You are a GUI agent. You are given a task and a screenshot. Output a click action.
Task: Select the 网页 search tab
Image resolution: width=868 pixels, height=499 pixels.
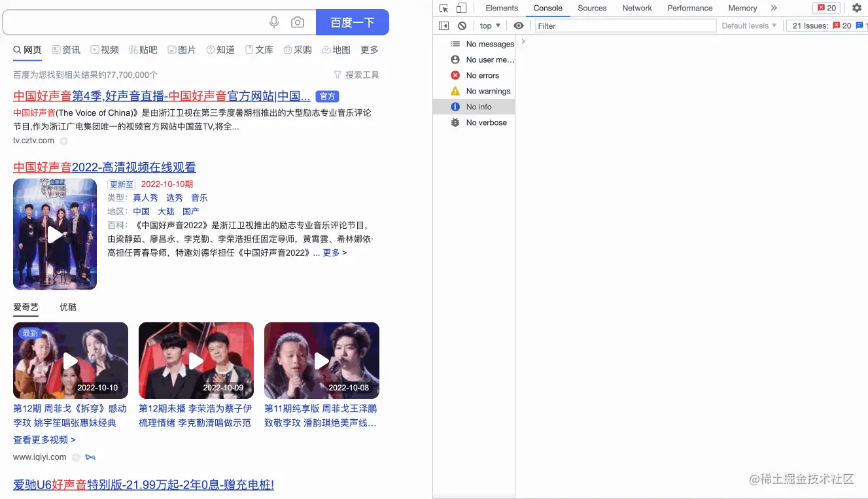pos(27,50)
